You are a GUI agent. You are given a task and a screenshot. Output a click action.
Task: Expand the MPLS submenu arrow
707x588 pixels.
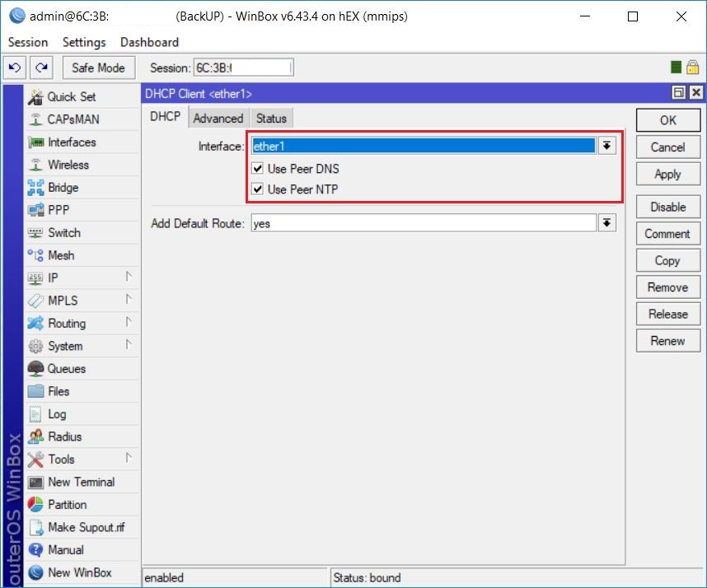click(129, 299)
